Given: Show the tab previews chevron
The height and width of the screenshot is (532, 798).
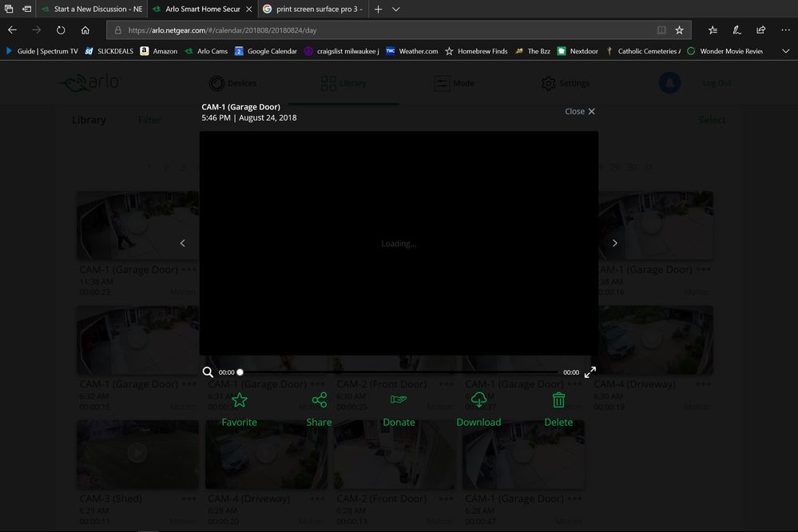Looking at the screenshot, I should (396, 9).
